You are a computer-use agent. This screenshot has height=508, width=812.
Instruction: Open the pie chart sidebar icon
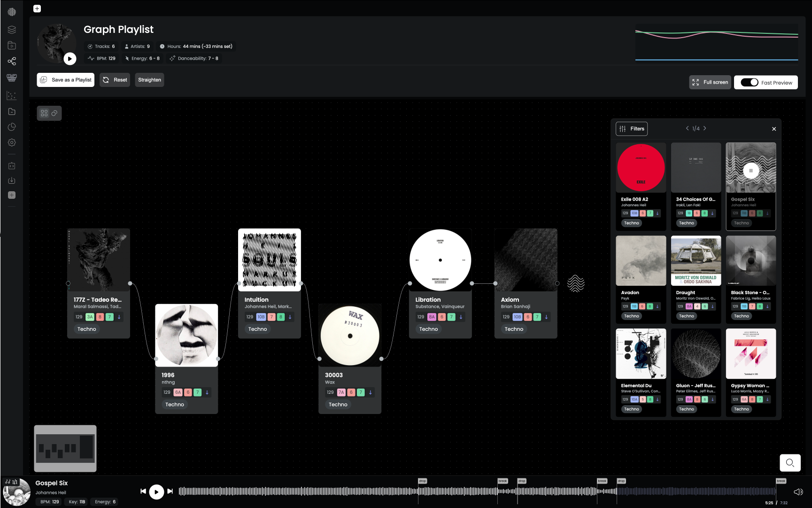click(x=12, y=127)
